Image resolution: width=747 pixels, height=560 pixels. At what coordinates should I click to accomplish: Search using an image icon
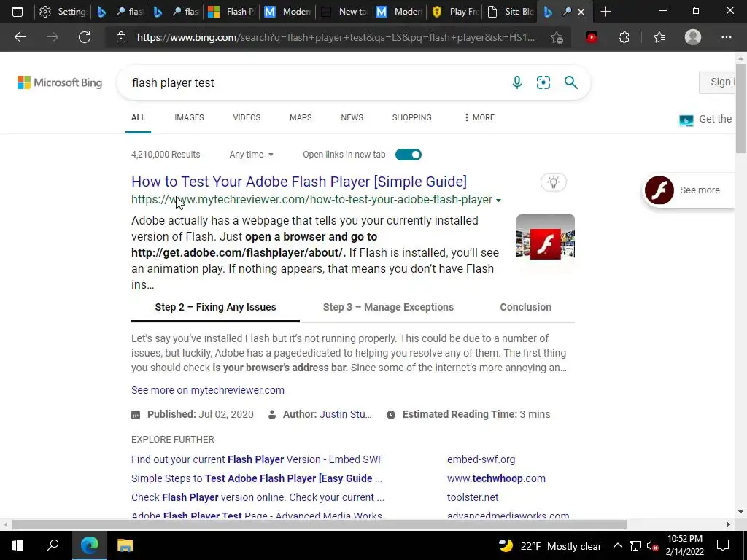pyautogui.click(x=543, y=82)
